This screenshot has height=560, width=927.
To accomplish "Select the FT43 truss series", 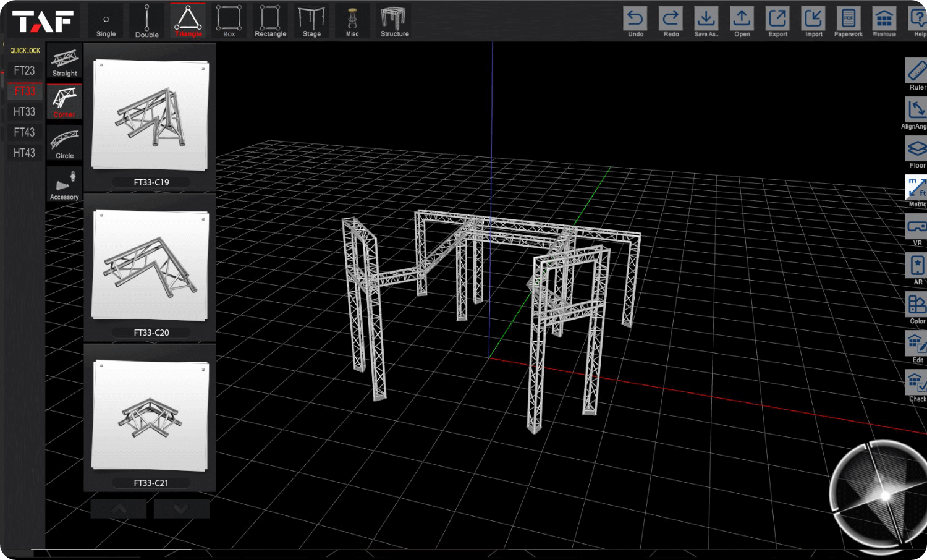I will tap(24, 132).
